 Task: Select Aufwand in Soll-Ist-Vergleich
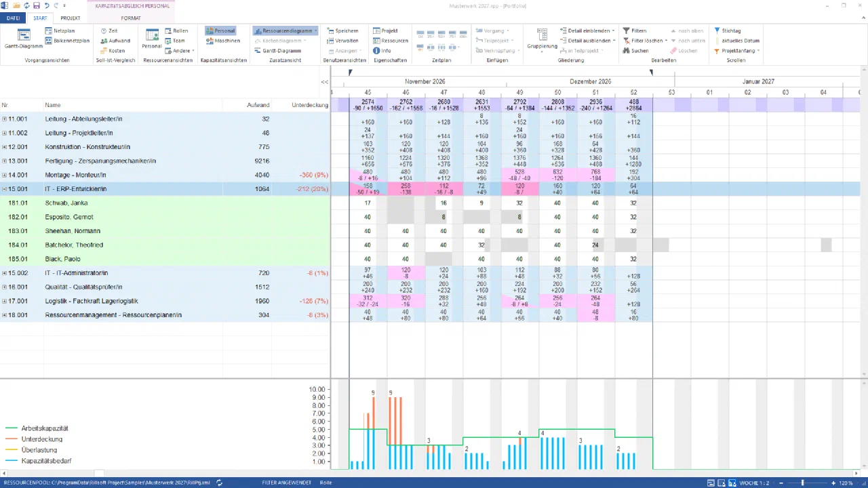tap(115, 41)
